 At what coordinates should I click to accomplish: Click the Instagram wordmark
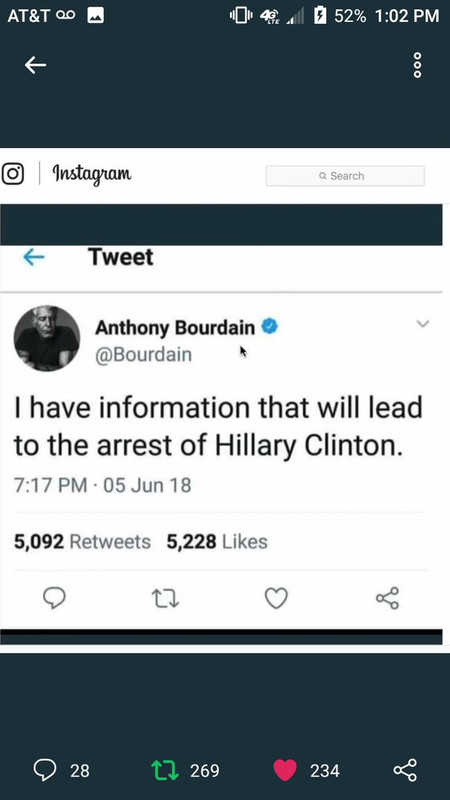click(x=92, y=174)
